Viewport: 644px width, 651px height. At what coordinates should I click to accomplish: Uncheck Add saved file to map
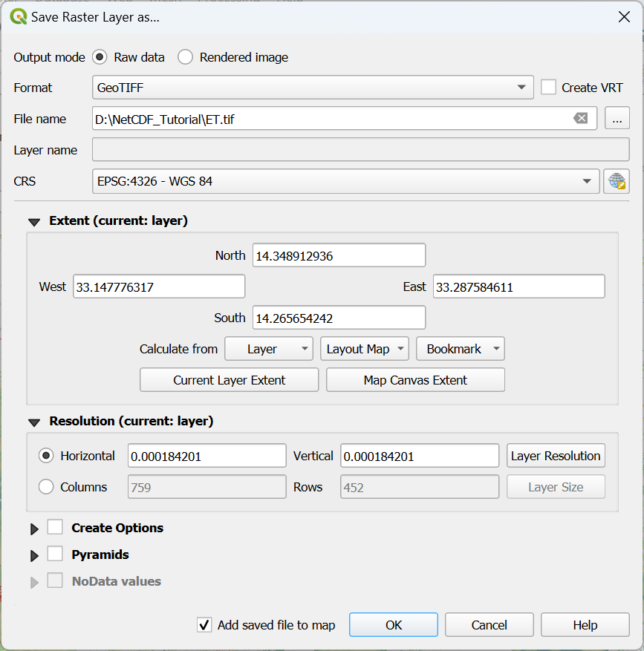click(204, 625)
